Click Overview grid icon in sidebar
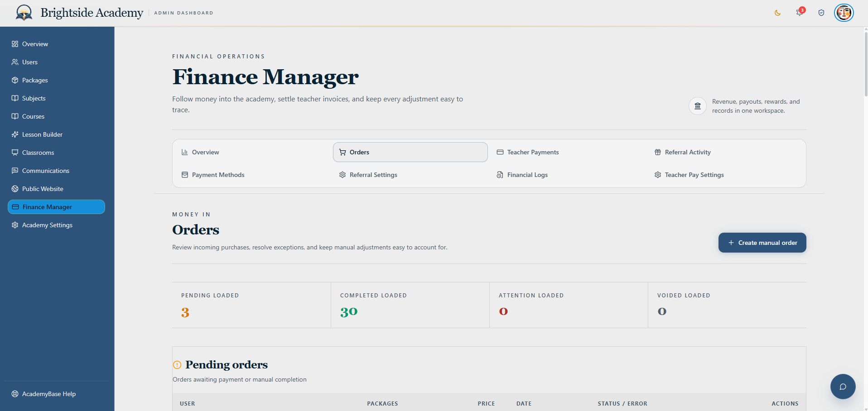Screen dimensions: 868x411 (x=15, y=44)
